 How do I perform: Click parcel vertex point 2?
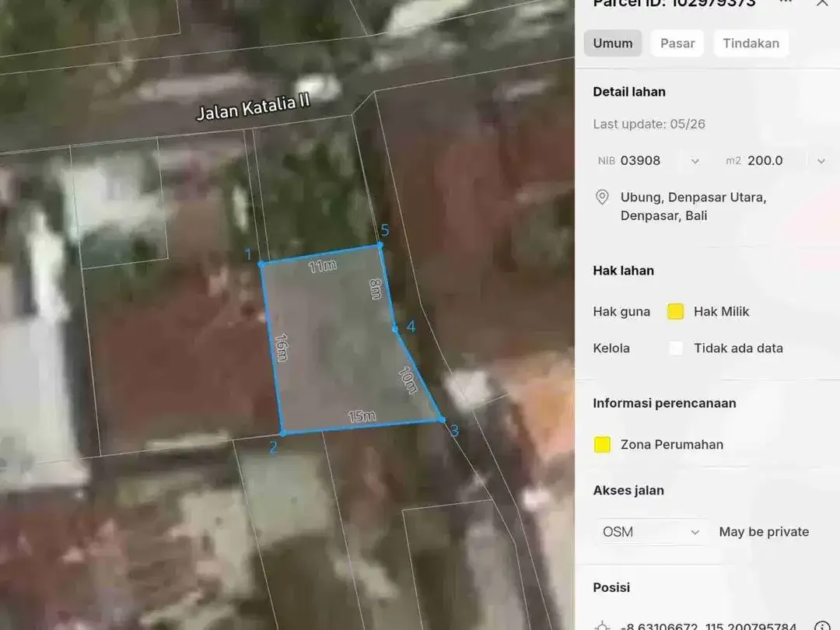click(283, 433)
